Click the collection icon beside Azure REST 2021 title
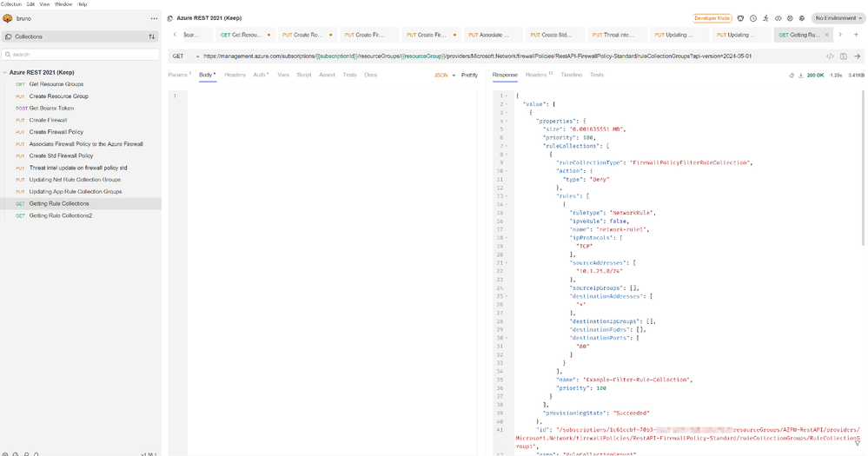Viewport: 868px width, 456px height. click(x=170, y=18)
